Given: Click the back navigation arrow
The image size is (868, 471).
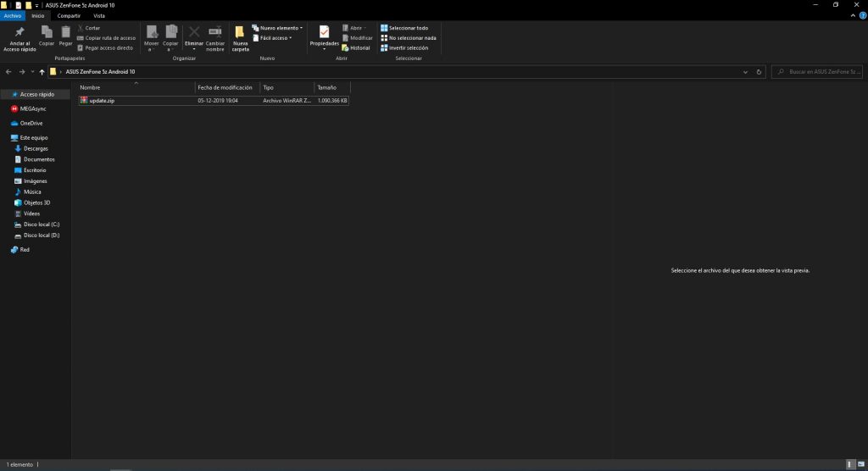Looking at the screenshot, I should coord(8,71).
